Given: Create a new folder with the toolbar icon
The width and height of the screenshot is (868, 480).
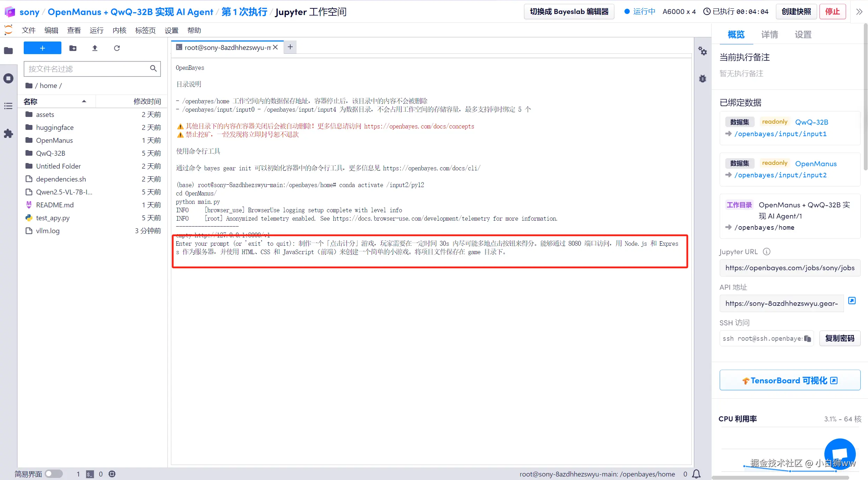Looking at the screenshot, I should pos(73,48).
